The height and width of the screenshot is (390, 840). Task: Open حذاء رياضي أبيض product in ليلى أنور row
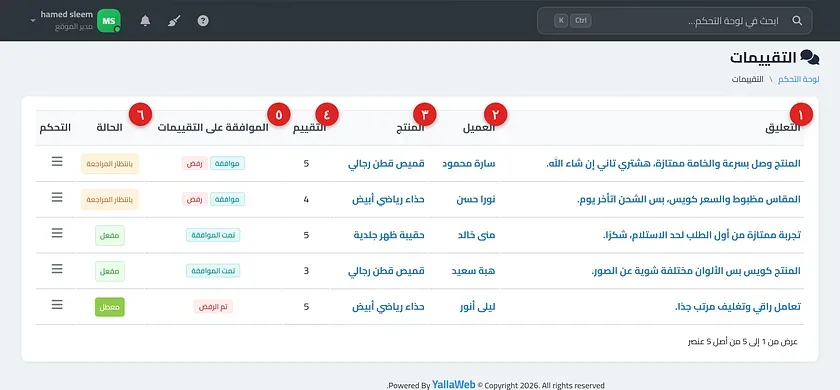pos(388,307)
